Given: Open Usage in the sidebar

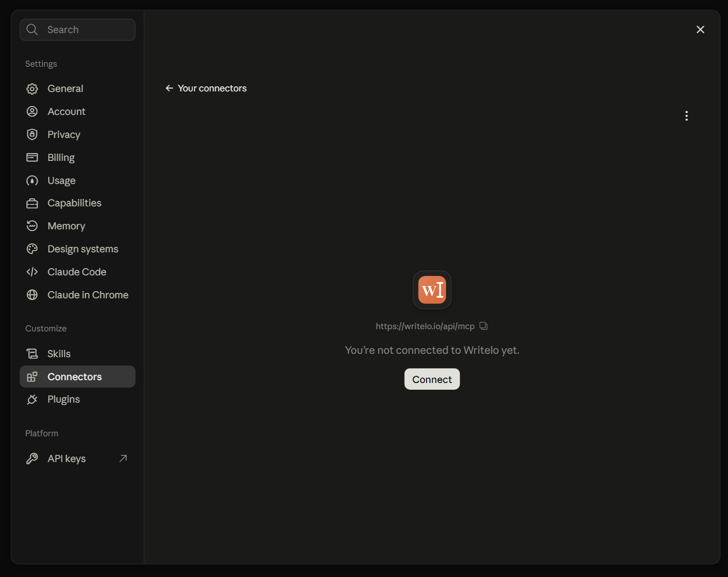Looking at the screenshot, I should 77,181.
